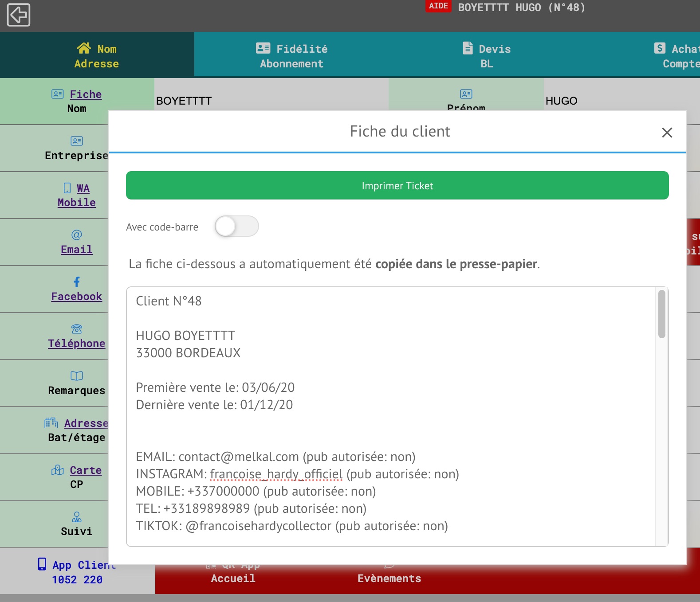Click the red AIDE help badge

pos(438,6)
